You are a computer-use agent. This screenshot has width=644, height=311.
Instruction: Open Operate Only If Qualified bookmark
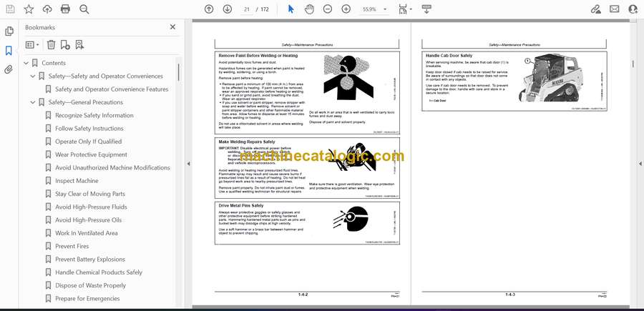tap(88, 142)
